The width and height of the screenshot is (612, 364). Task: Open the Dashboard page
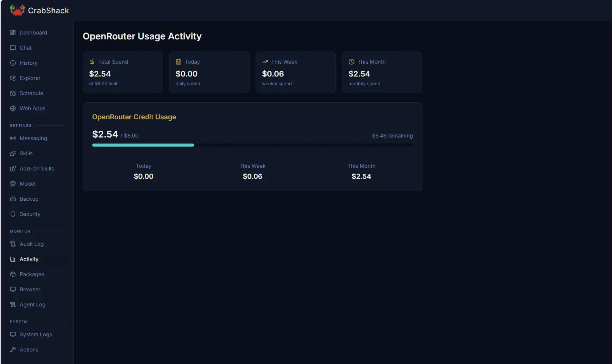[37, 33]
